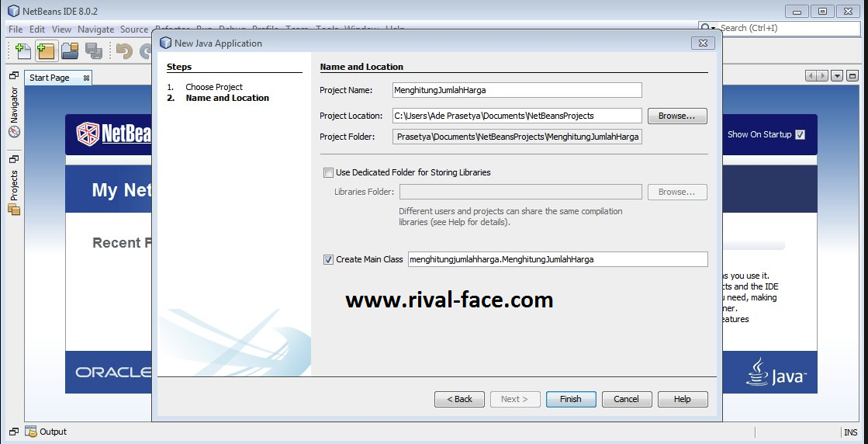Uncheck the Create Main Class checkbox
868x444 pixels.
[x=329, y=259]
